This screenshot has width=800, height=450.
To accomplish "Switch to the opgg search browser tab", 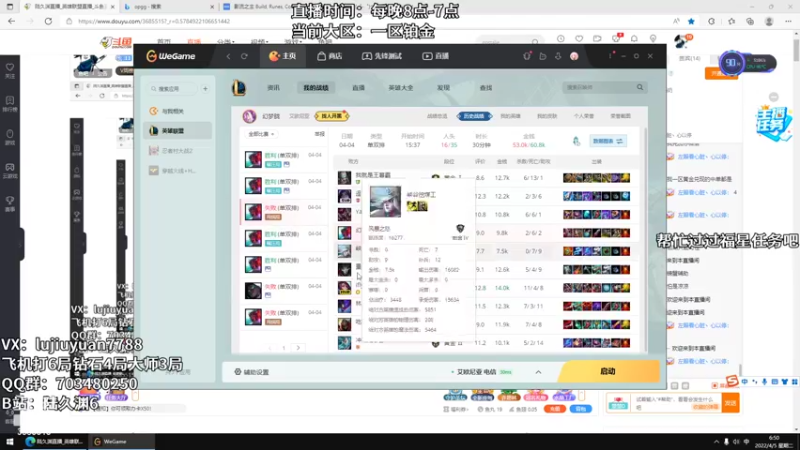I will pyautogui.click(x=168, y=7).
